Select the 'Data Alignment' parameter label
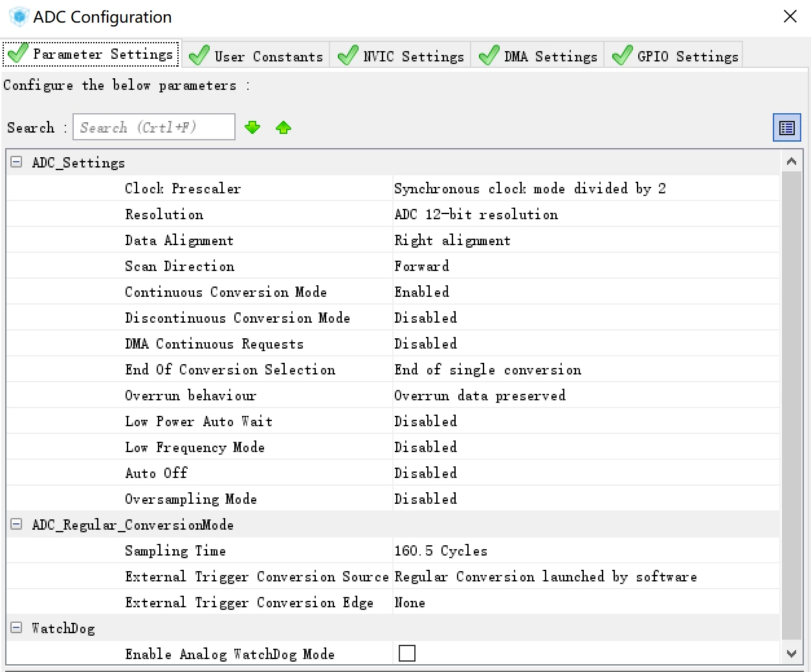The image size is (811, 672). tap(179, 240)
